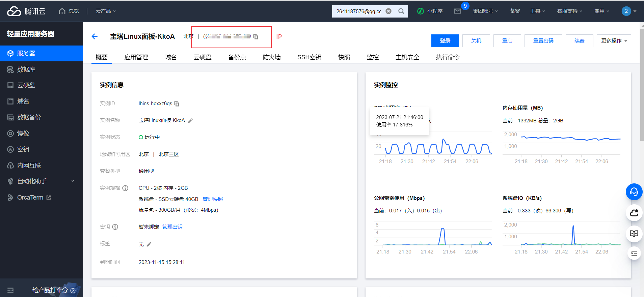
Task: Switch to the SSH密钥 tab
Action: point(309,57)
